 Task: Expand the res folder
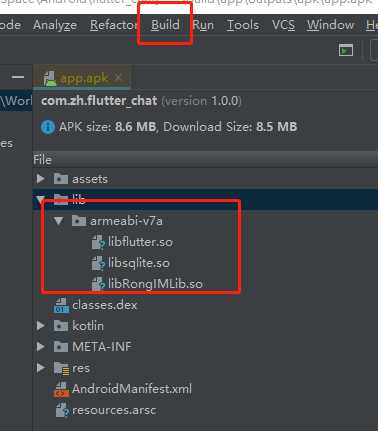click(x=41, y=368)
